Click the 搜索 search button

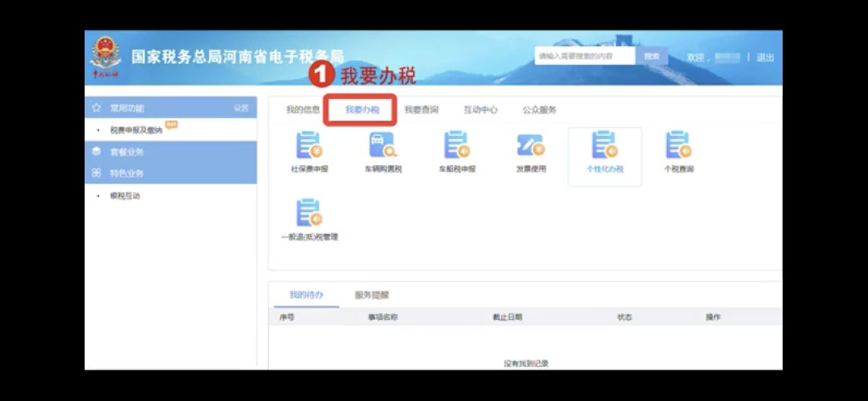pos(652,56)
